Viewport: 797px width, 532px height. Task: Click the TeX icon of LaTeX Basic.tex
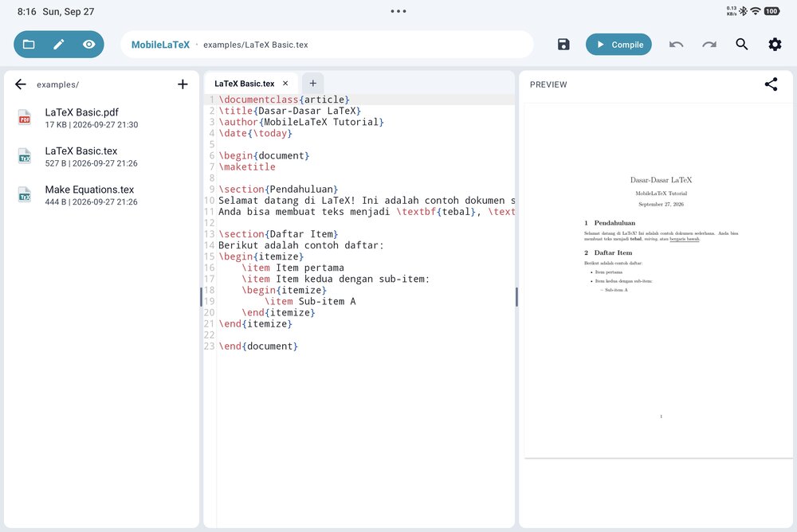(x=25, y=157)
